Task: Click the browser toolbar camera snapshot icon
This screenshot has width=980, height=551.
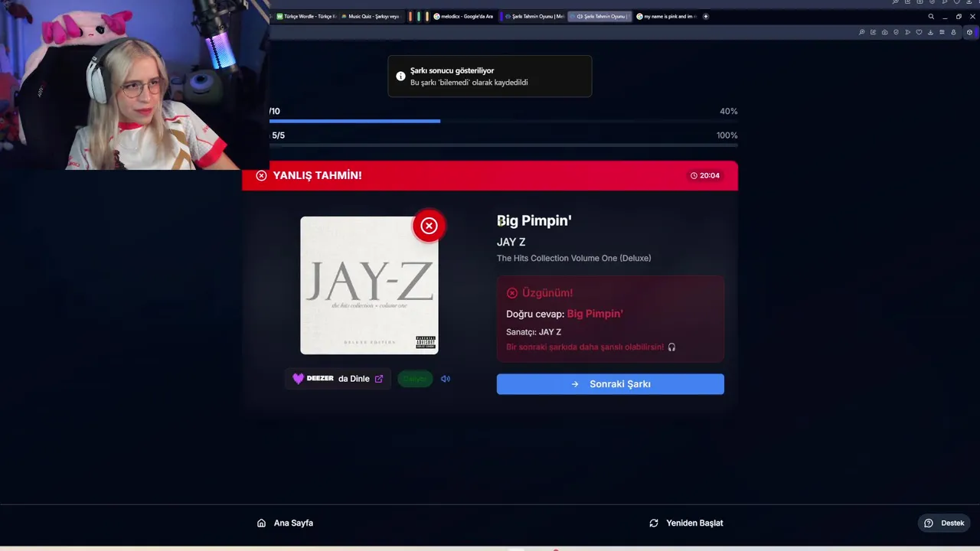Action: point(885,32)
